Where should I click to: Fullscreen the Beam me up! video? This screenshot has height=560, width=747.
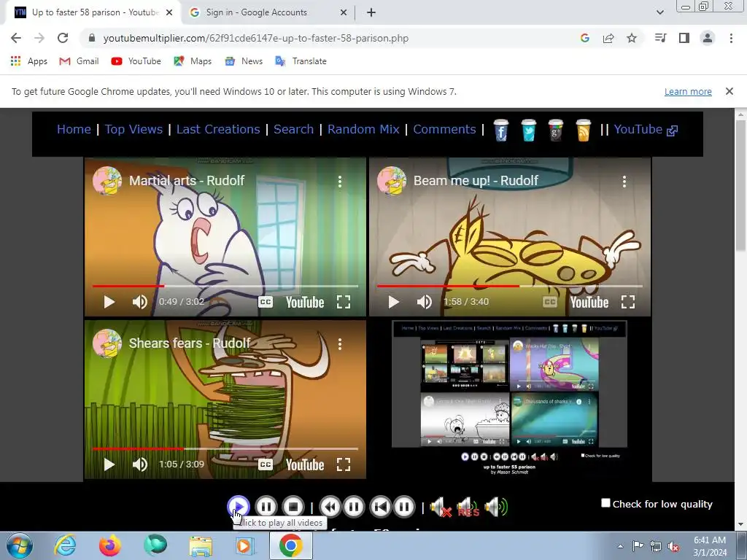(628, 302)
